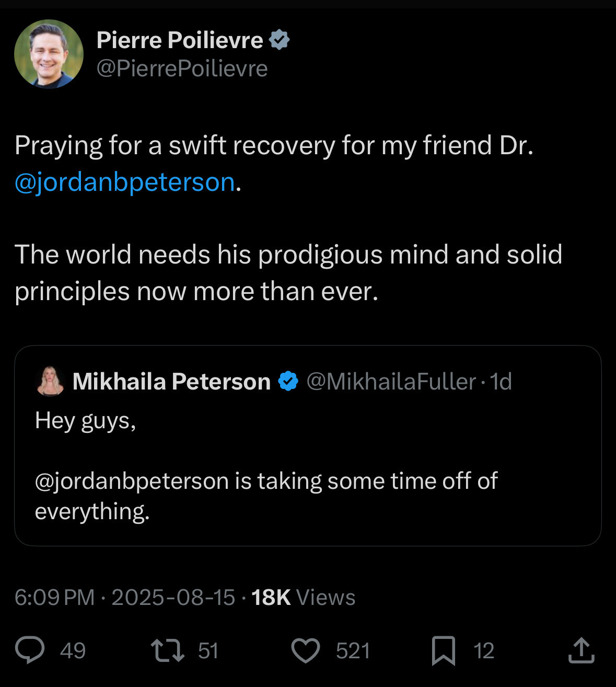Bookmark this post with bookmark icon
This screenshot has height=687, width=616.
click(x=443, y=651)
